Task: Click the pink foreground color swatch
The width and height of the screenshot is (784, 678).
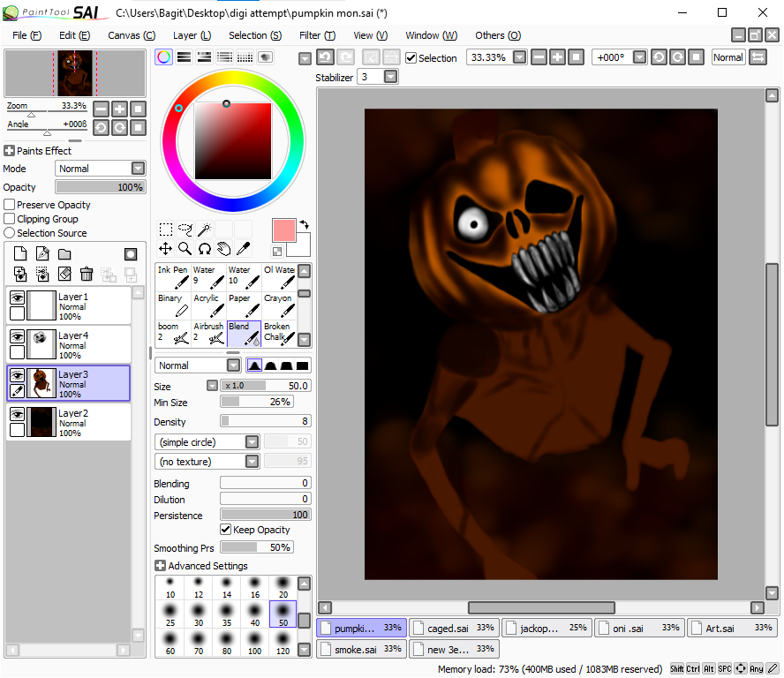Action: [284, 230]
